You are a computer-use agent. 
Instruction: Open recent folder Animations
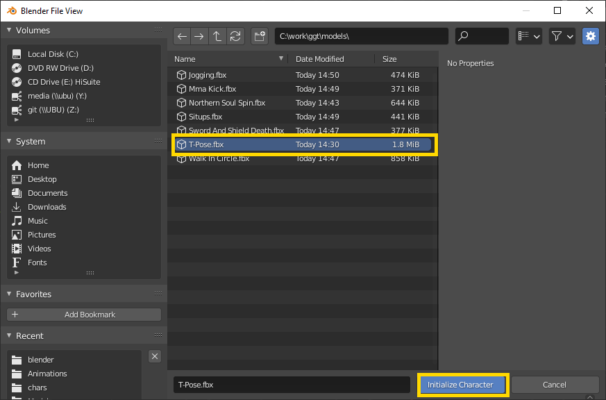[x=74, y=374]
